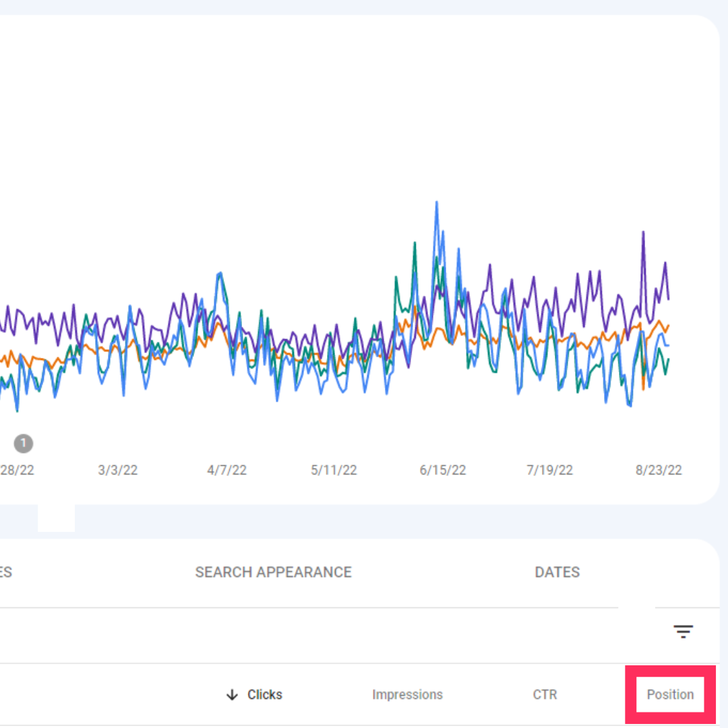Toggle the CTR metric column

pyautogui.click(x=545, y=694)
